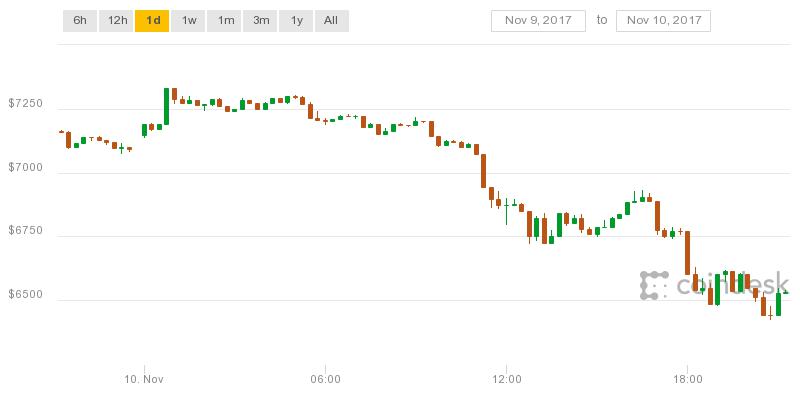Switch to the 12h range
Viewport: 800px width, 400px height.
[116, 20]
